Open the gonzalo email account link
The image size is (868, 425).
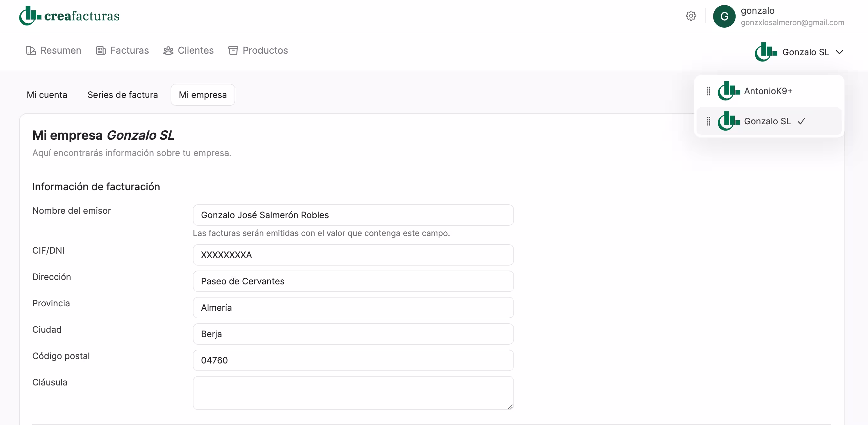pos(792,23)
